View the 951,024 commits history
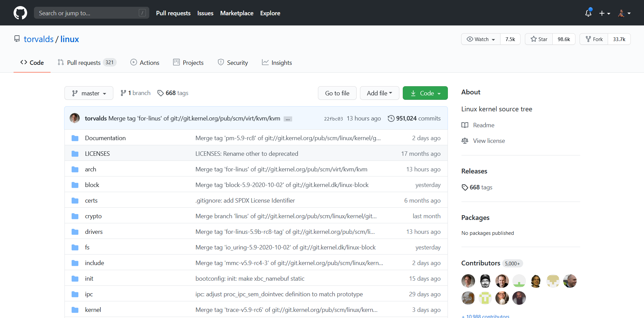This screenshot has width=644, height=318. click(414, 118)
